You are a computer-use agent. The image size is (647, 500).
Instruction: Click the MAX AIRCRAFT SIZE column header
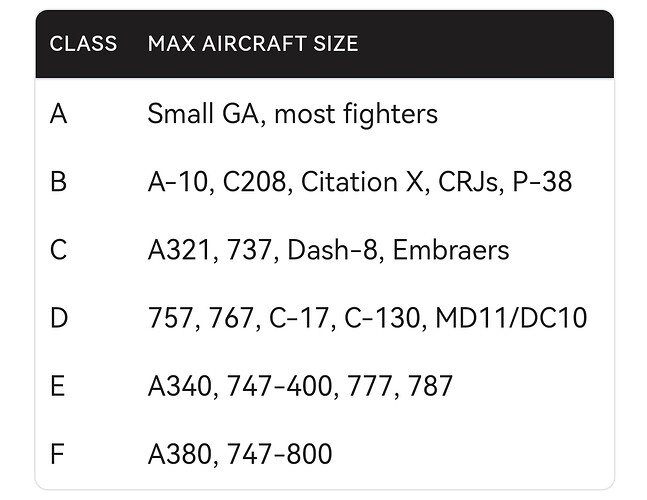253,44
